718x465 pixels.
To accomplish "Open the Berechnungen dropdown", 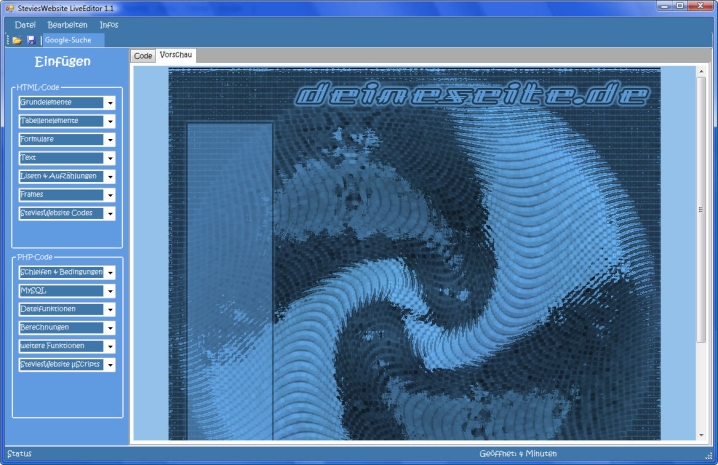I will (x=110, y=328).
